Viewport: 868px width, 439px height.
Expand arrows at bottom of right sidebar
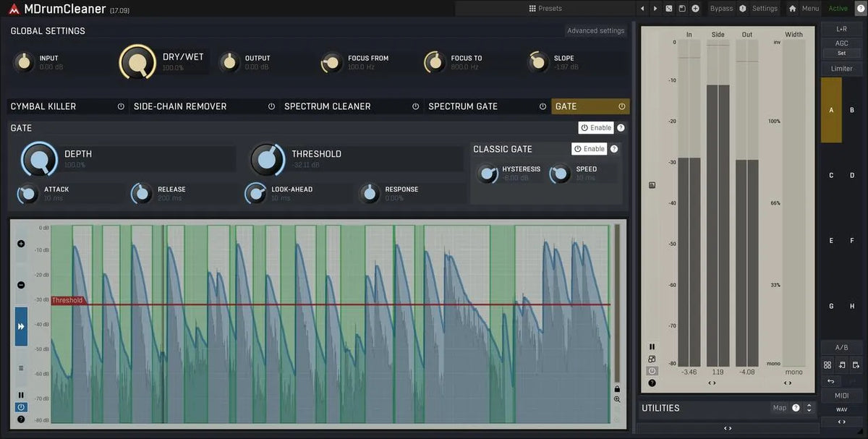[842, 422]
